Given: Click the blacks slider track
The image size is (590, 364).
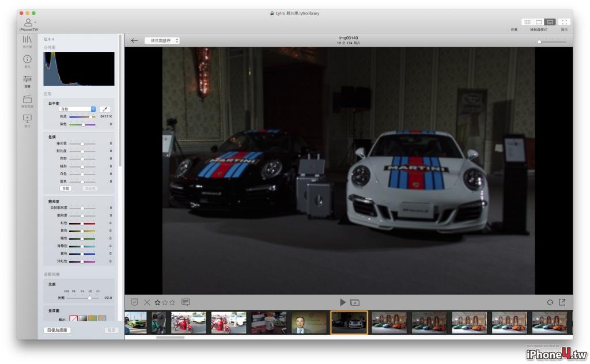Looking at the screenshot, I should point(82,181).
